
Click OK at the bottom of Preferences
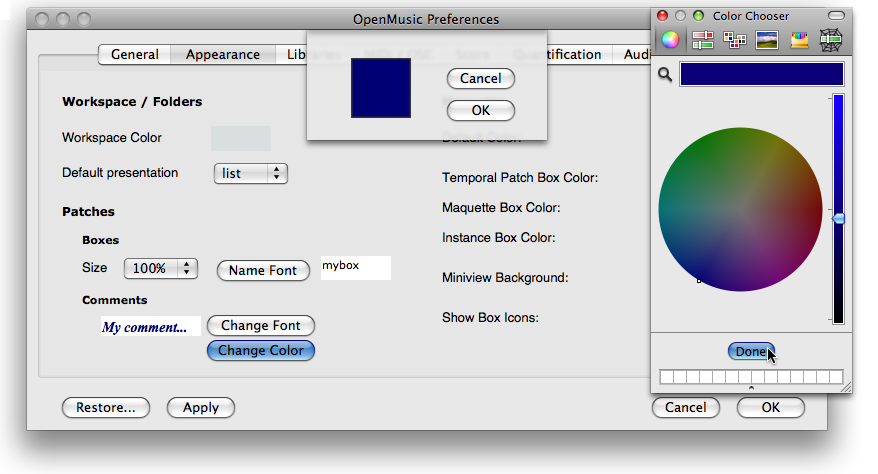pos(770,407)
